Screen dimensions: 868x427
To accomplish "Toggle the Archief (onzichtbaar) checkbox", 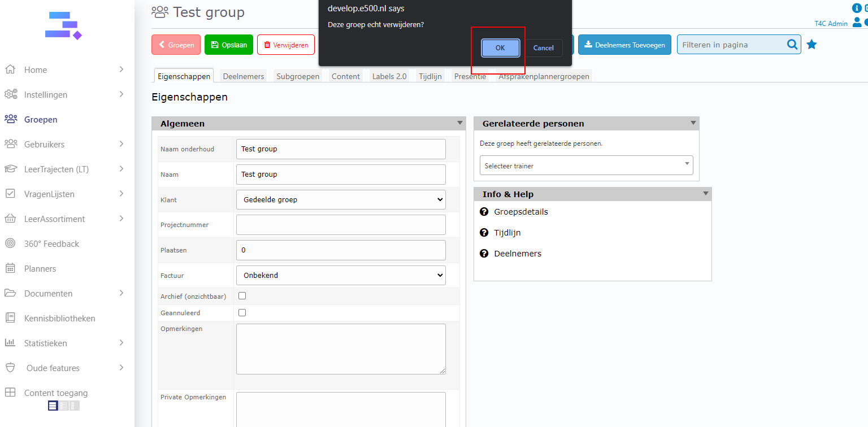I will coord(242,295).
